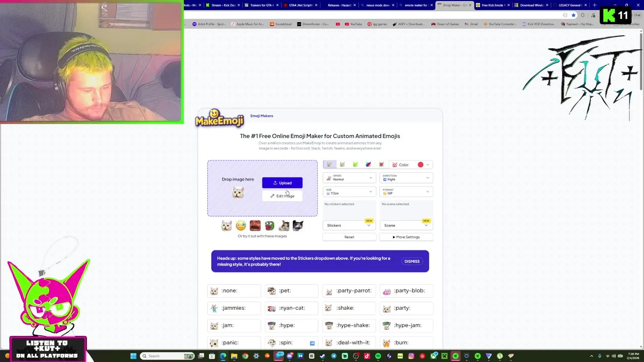Switch to the GTA4 .Net Script tab
This screenshot has height=362, width=644.
click(300, 5)
